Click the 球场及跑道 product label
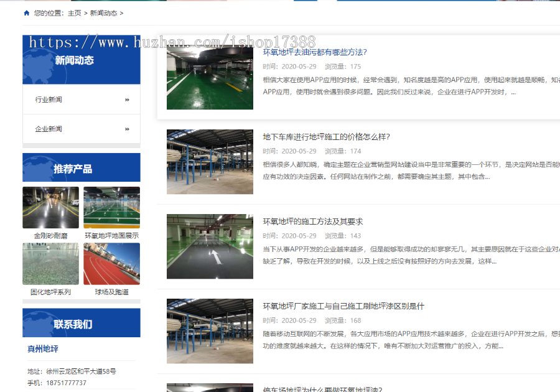Image resolution: width=560 pixels, height=392 pixels. pos(112,292)
